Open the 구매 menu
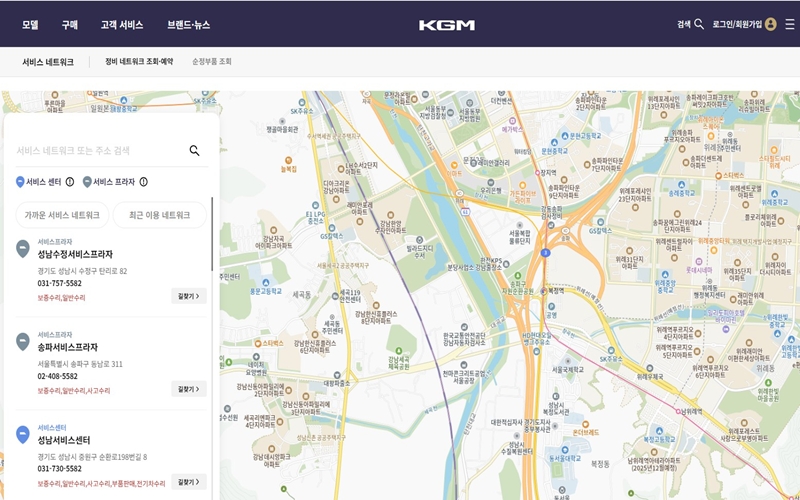 click(69, 24)
